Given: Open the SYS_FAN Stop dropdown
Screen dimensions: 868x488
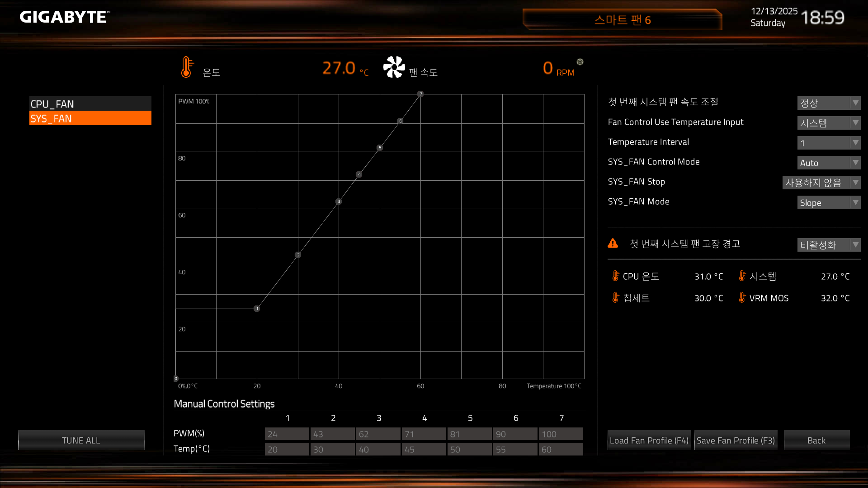Looking at the screenshot, I should click(821, 183).
